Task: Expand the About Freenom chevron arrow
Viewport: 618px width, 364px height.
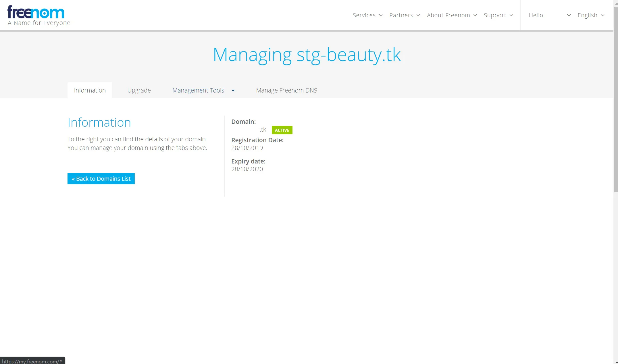Action: click(x=475, y=15)
